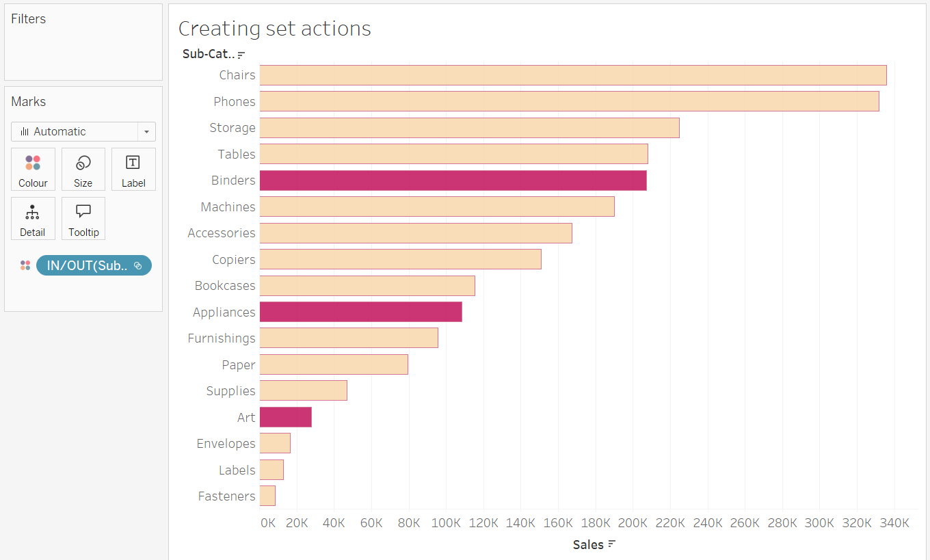Select the Binders bar
Screen dimensions: 930x560
tap(453, 181)
